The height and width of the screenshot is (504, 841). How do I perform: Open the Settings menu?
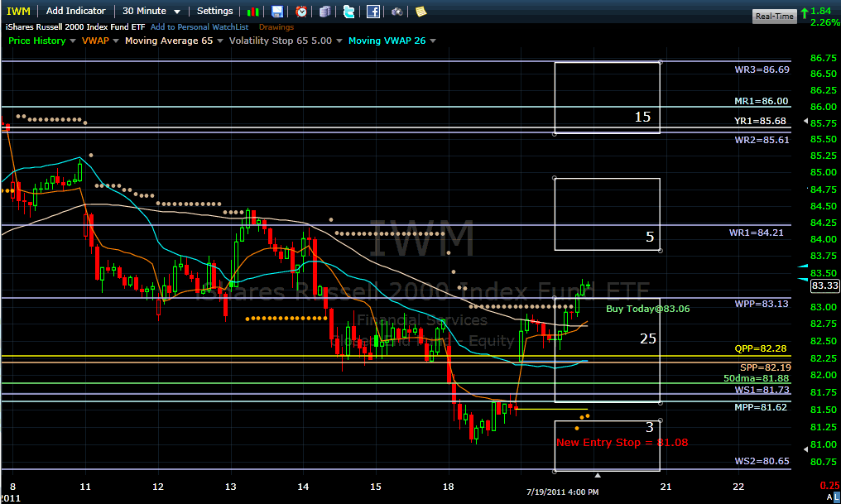(214, 11)
